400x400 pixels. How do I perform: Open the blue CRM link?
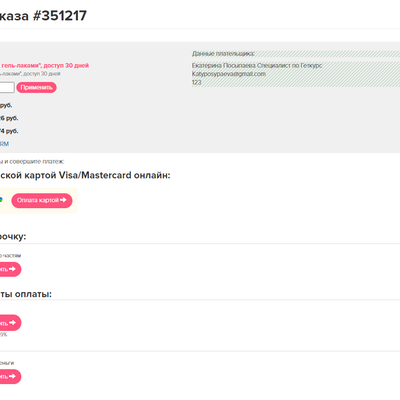coord(4,144)
